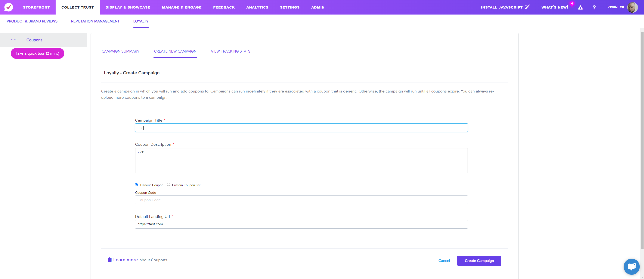Screen dimensions: 644x279
Task: Click the pink notification badge showing 4
Action: click(572, 3)
